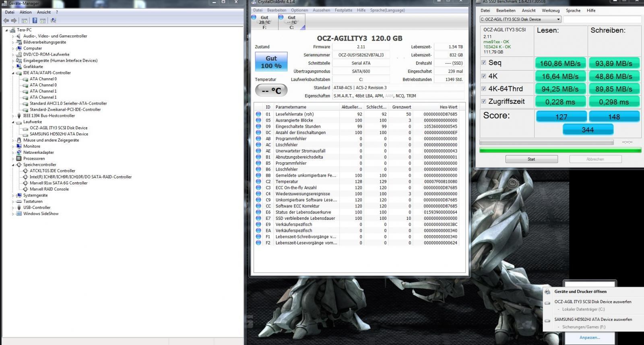Click SAMSUNG HD502HJ ATA Device auswerfen
This screenshot has width=644, height=345.
(593, 319)
